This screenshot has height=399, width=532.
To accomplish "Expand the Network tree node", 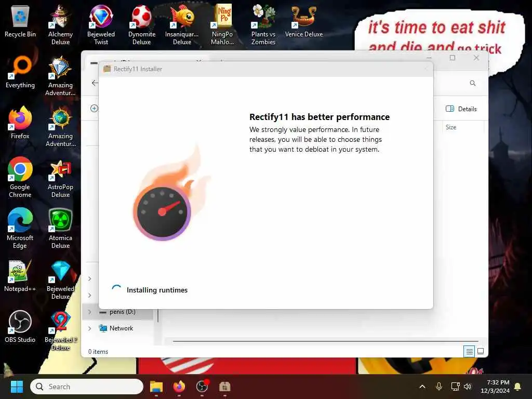I will (89, 328).
